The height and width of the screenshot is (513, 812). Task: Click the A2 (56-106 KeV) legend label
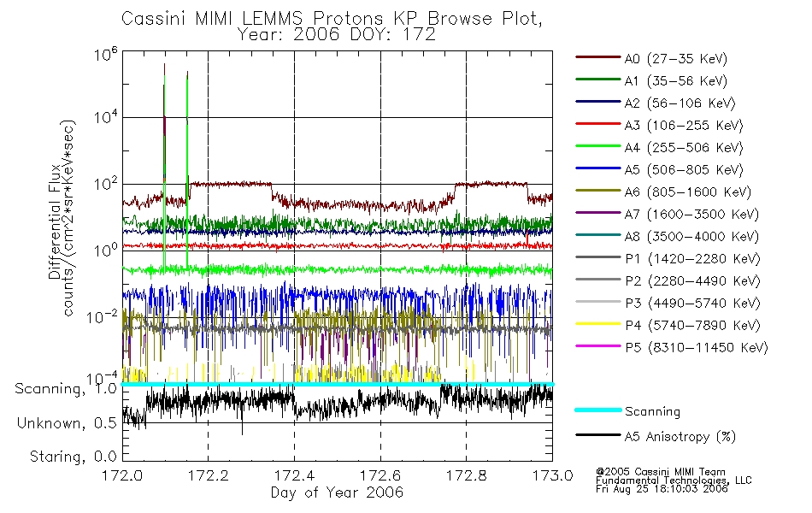click(680, 103)
